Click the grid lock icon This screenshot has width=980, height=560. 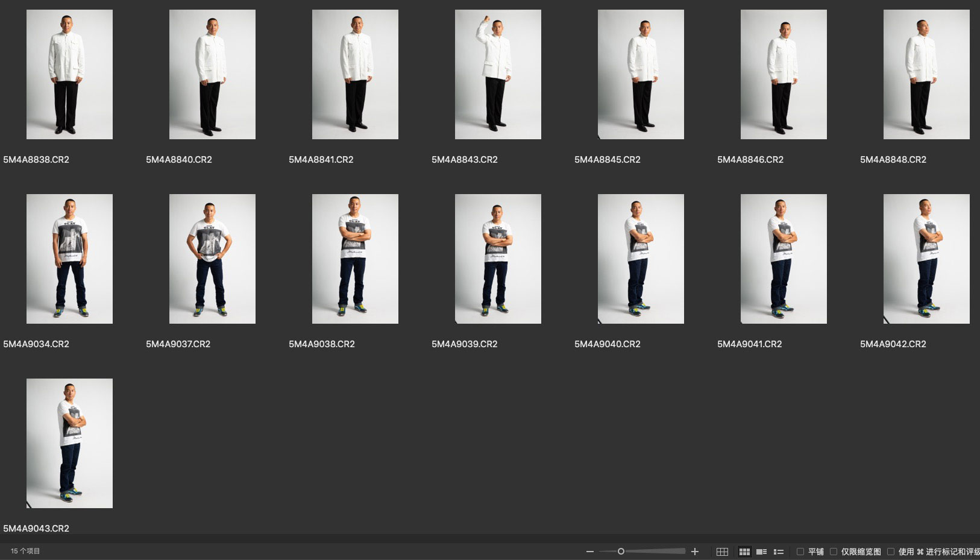click(722, 552)
